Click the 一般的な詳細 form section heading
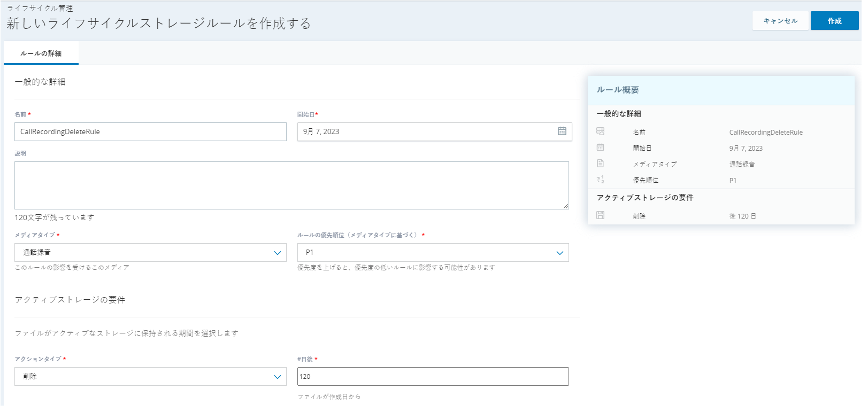868x412 pixels. pos(40,82)
